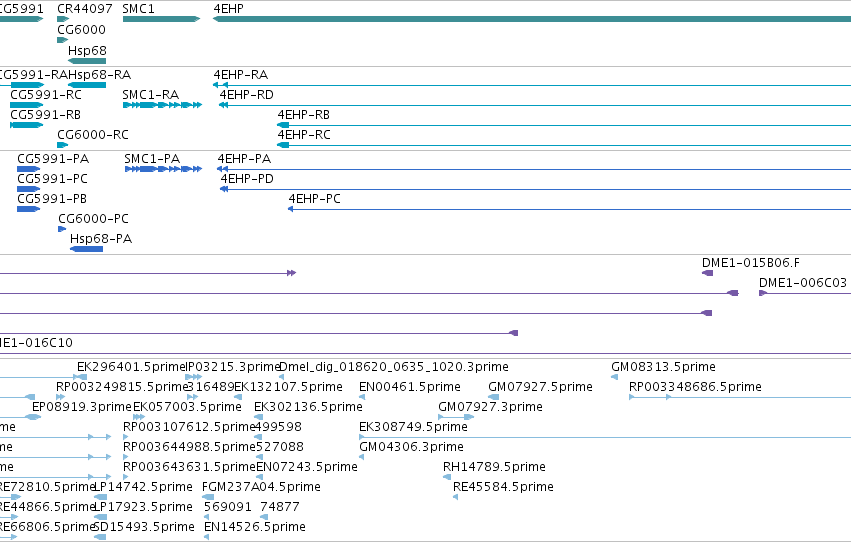851x542 pixels.
Task: Select the CG5991-PA protein label
Action: click(x=53, y=158)
